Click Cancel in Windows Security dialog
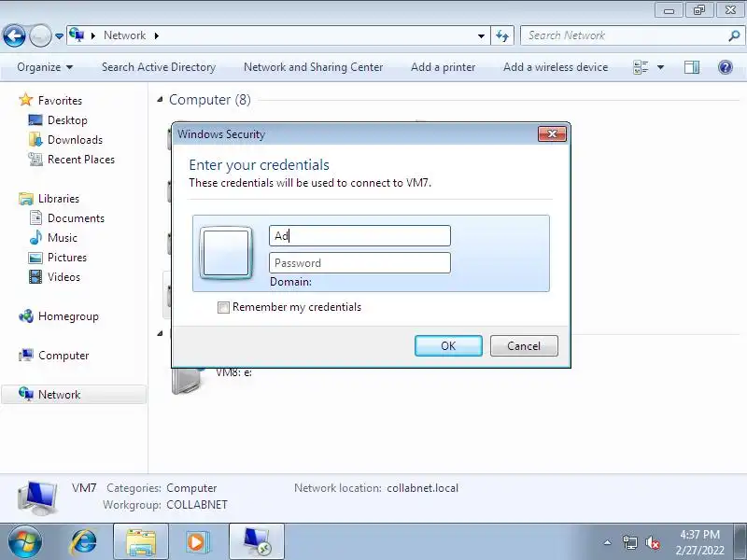The width and height of the screenshot is (747, 560). (524, 345)
